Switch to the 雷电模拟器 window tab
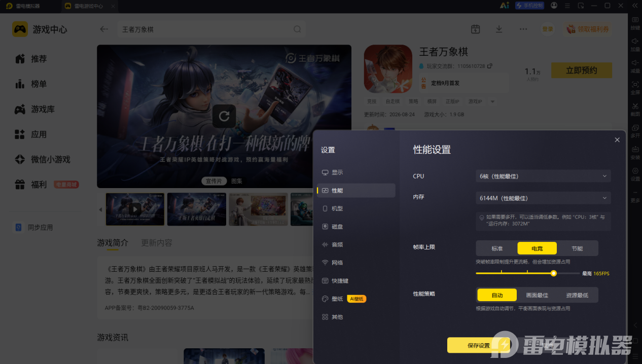 28,6
